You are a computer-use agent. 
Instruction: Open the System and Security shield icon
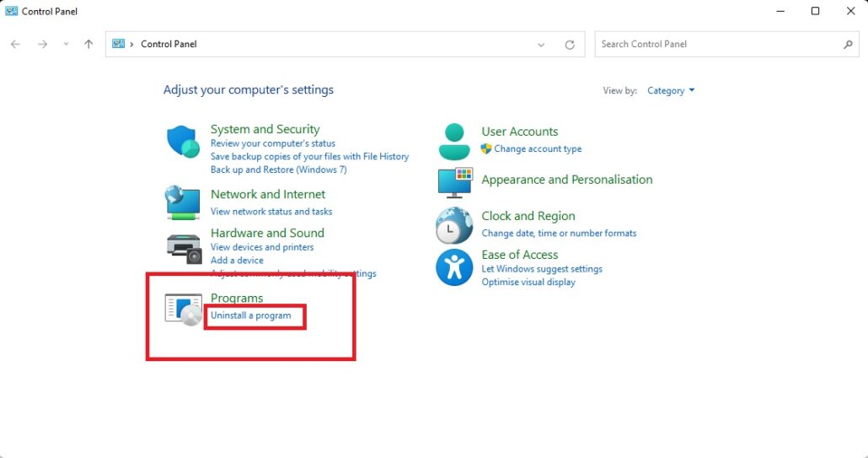[x=183, y=142]
